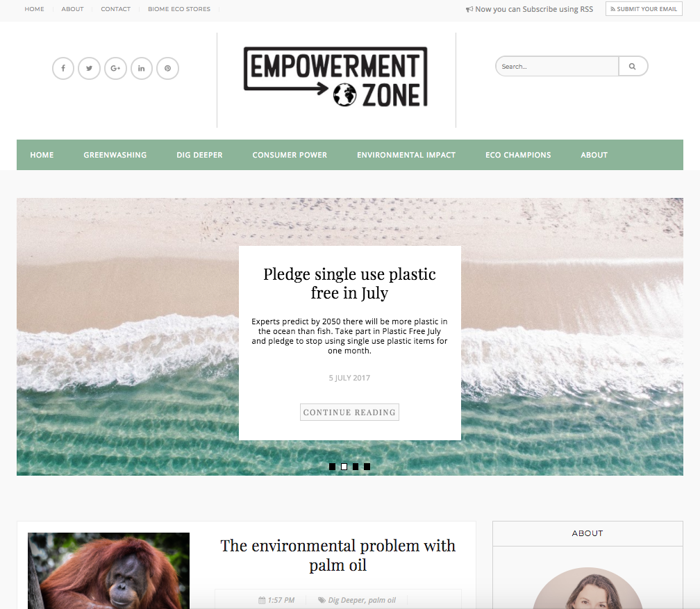Click into the Search input field
Viewport: 700px width, 609px height.
point(557,66)
